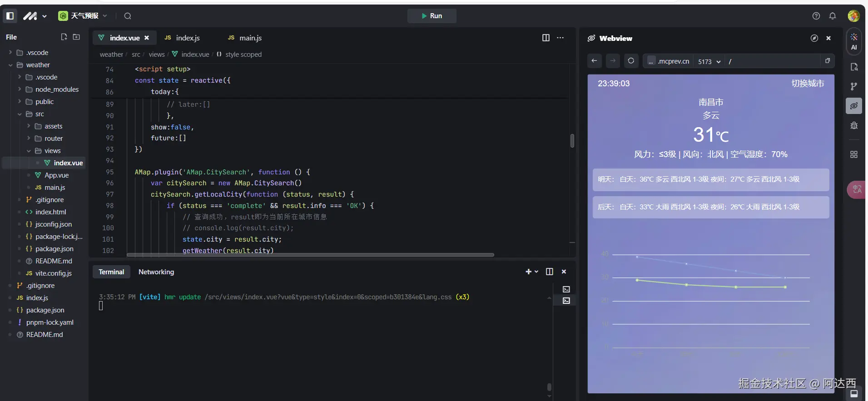
Task: Expand the node_modules folder
Action: pyautogui.click(x=20, y=89)
